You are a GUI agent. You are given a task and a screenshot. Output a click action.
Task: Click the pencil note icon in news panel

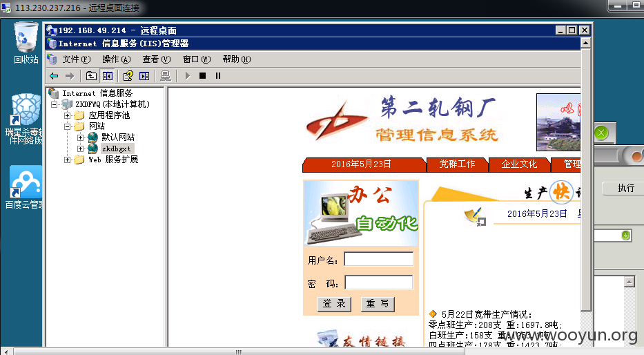pos(475,217)
